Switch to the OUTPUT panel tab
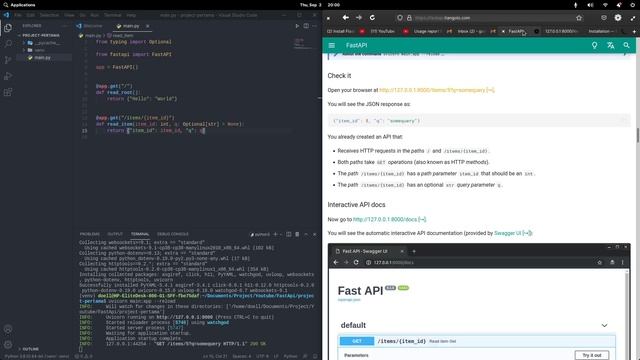640x360 pixels. pos(115,234)
